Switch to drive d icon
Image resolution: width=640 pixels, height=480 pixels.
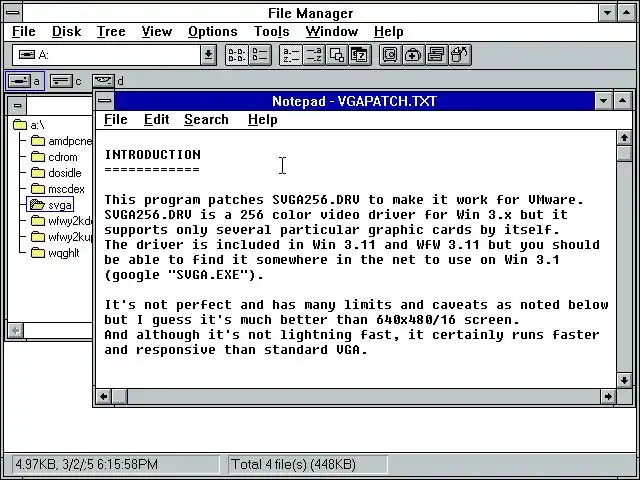point(108,81)
